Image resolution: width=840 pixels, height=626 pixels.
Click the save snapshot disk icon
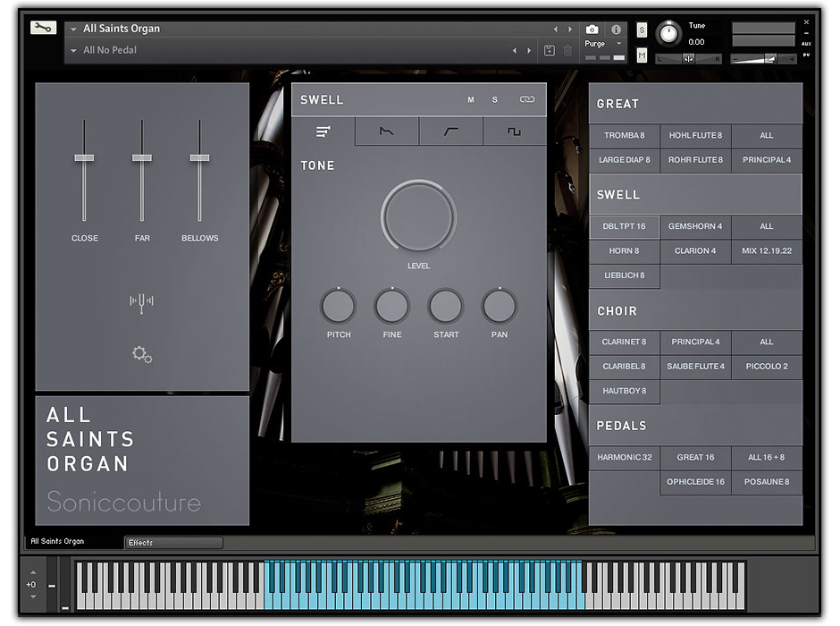[x=549, y=50]
